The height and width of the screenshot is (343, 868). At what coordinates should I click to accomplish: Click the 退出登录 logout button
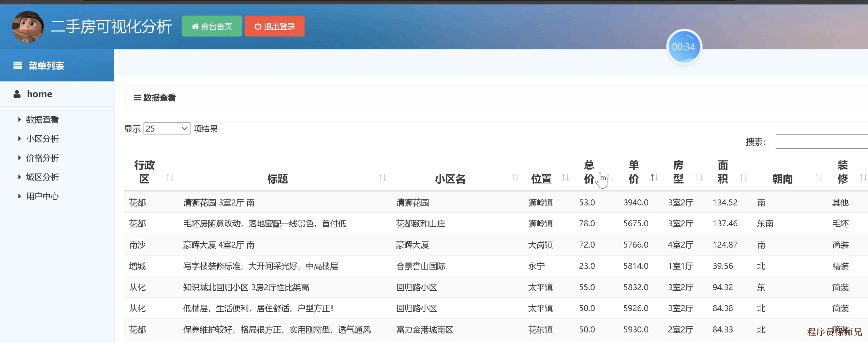274,26
